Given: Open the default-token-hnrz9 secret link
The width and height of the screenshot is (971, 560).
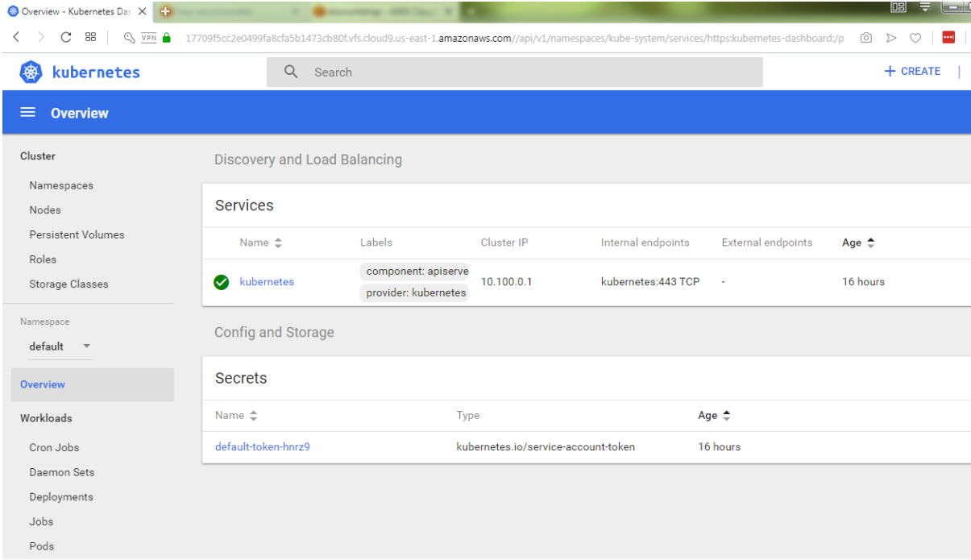Looking at the screenshot, I should pos(261,446).
